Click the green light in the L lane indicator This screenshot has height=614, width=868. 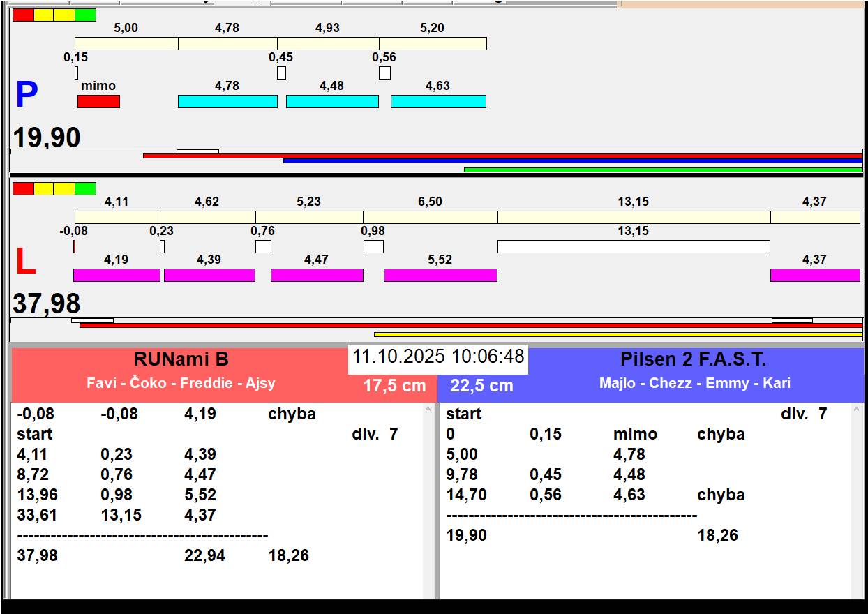[85, 188]
